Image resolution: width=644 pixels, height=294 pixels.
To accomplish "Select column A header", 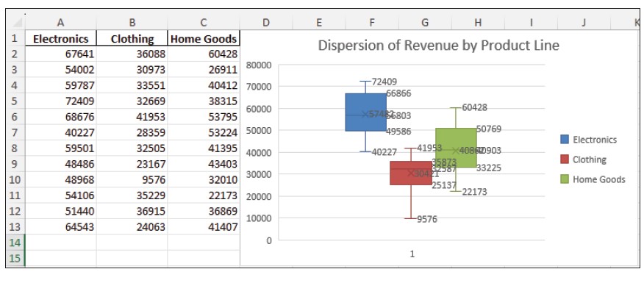I will pyautogui.click(x=60, y=23).
